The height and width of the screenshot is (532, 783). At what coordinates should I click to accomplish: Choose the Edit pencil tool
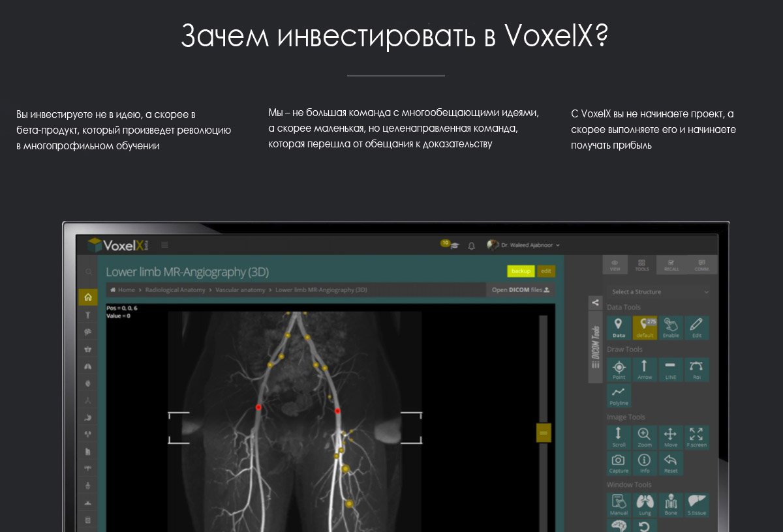click(x=697, y=327)
